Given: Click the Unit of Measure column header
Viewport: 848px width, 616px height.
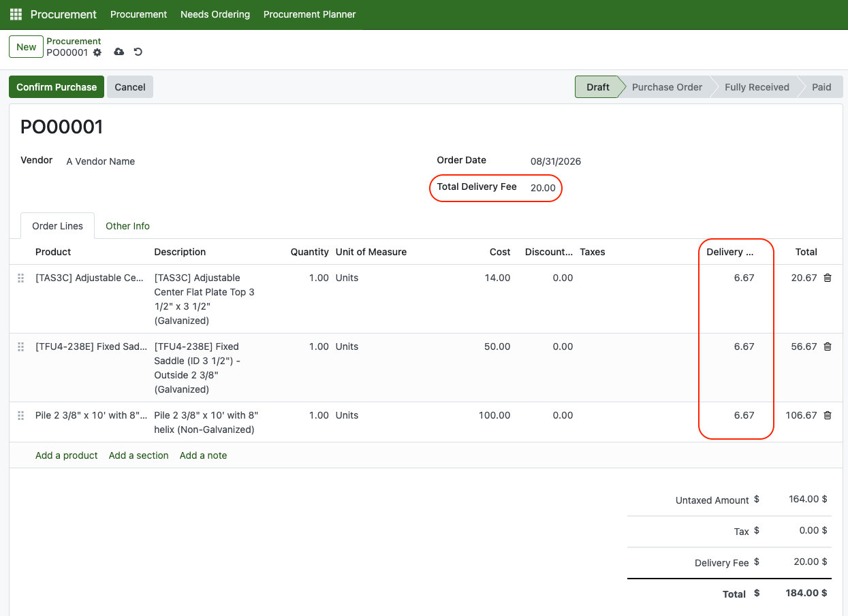Looking at the screenshot, I should pos(371,252).
